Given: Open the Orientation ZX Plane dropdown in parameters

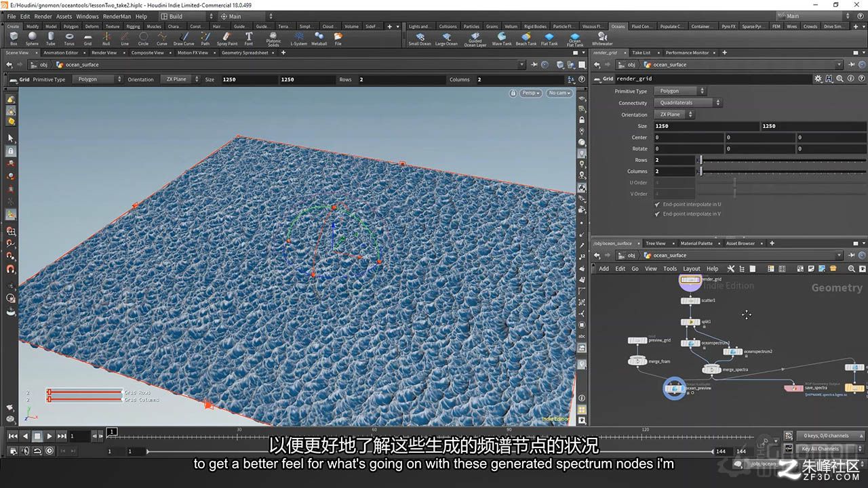Looking at the screenshot, I should 674,115.
